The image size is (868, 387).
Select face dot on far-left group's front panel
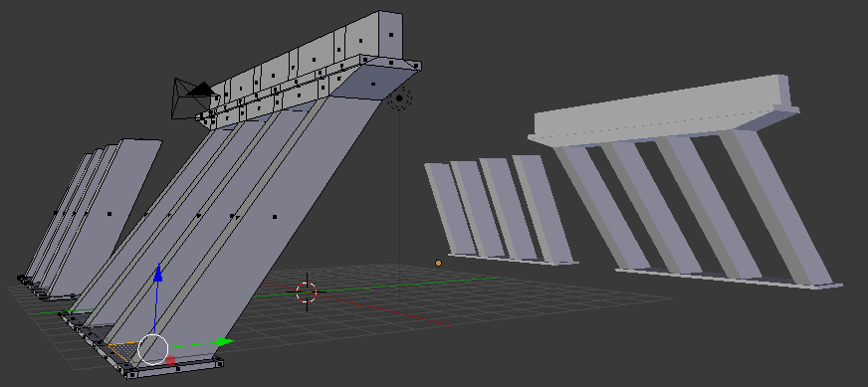coord(109,214)
